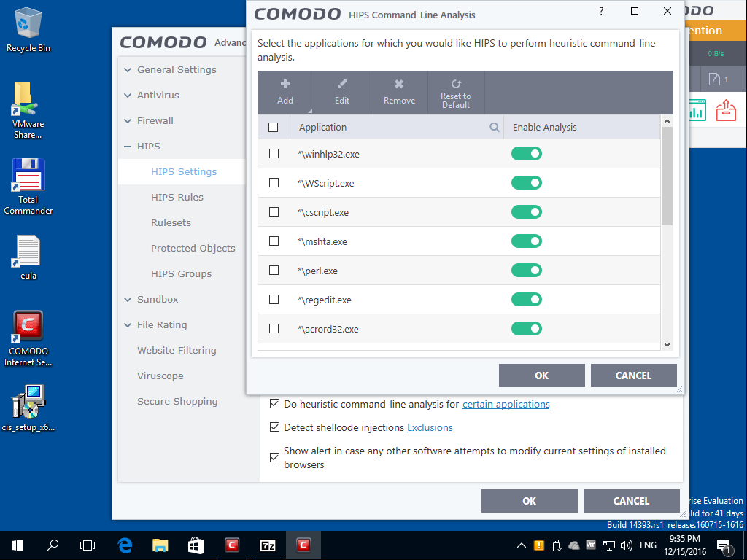The image size is (747, 560).
Task: Click CANCEL in HIPS Command-Line Analysis dialog
Action: click(633, 376)
